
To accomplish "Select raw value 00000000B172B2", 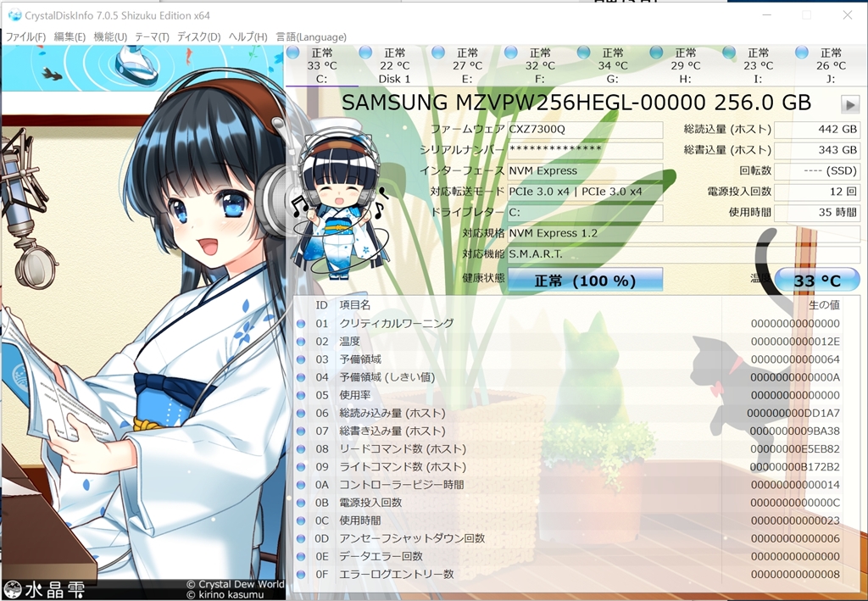I will click(795, 466).
